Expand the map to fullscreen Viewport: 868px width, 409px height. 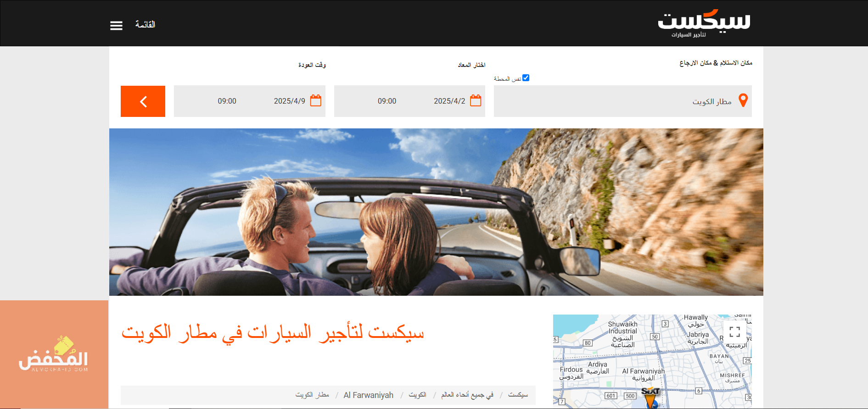coord(734,332)
